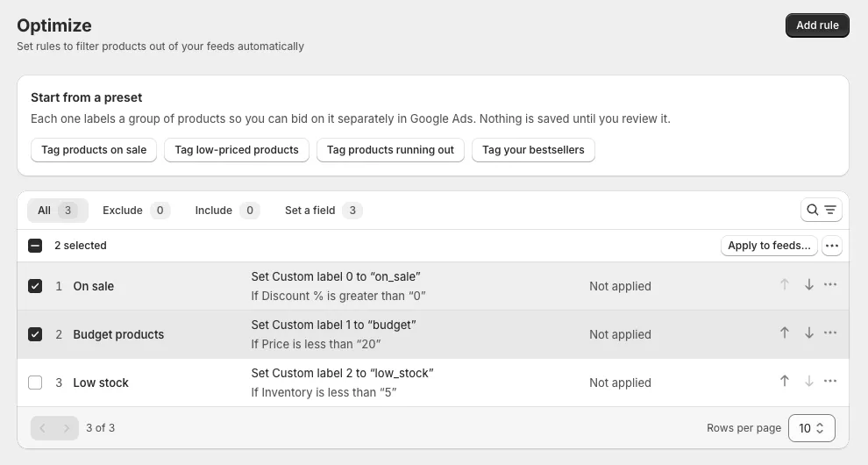The width and height of the screenshot is (868, 465).
Task: Choose Tag products on sale preset
Action: tap(94, 150)
